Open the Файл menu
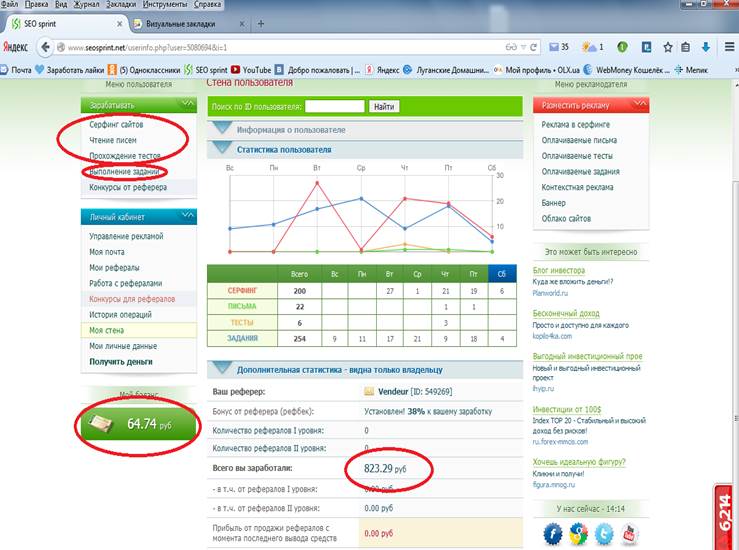Image resolution: width=739 pixels, height=550 pixels. [9, 4]
